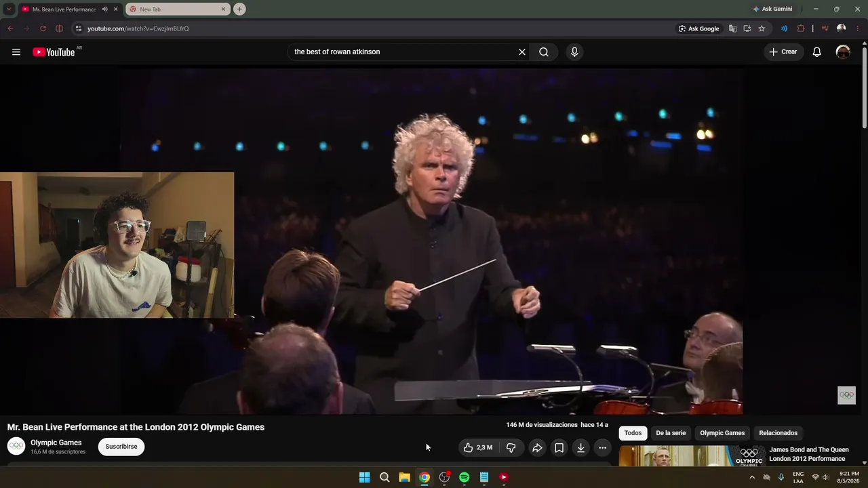Open the YouTube account avatar menu
Image resolution: width=868 pixels, height=488 pixels.
coord(843,52)
